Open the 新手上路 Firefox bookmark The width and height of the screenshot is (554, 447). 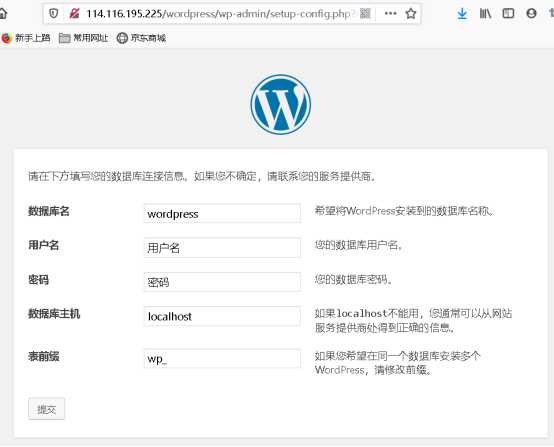pos(26,38)
